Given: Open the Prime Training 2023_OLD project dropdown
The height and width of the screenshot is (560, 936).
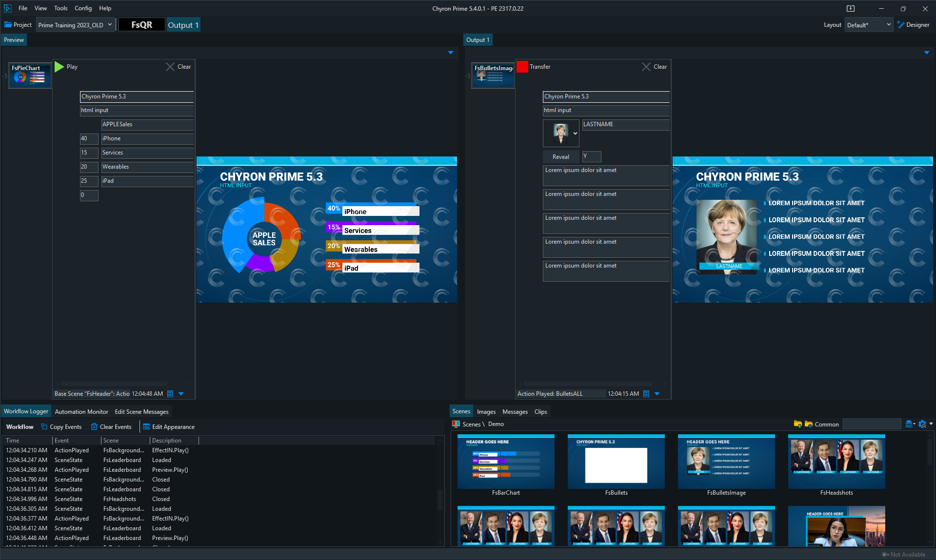Looking at the screenshot, I should point(76,25).
